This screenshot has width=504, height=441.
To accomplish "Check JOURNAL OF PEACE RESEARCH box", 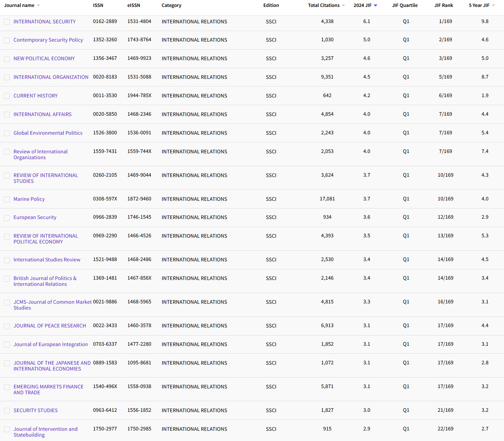I will pos(7,326).
